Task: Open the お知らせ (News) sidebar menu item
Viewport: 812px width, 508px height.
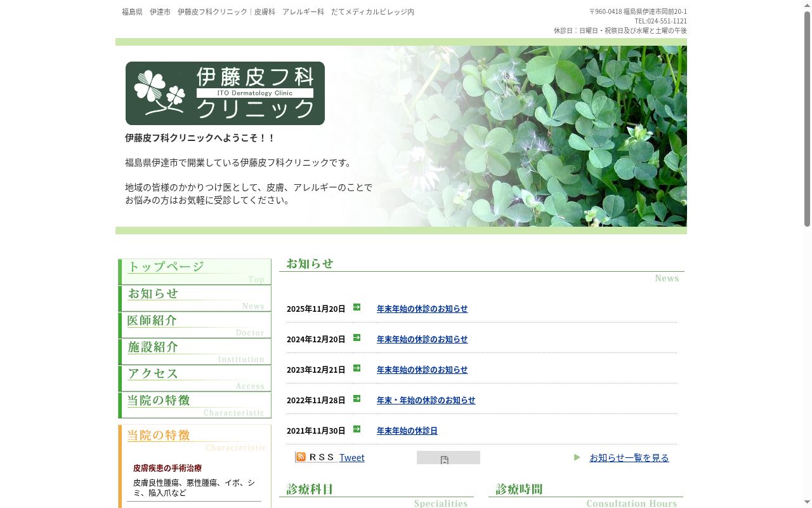Action: 195,298
